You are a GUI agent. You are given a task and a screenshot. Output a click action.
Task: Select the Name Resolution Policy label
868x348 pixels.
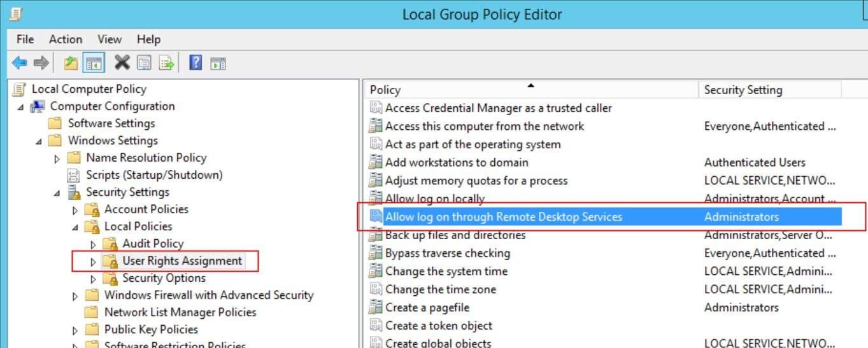(146, 158)
